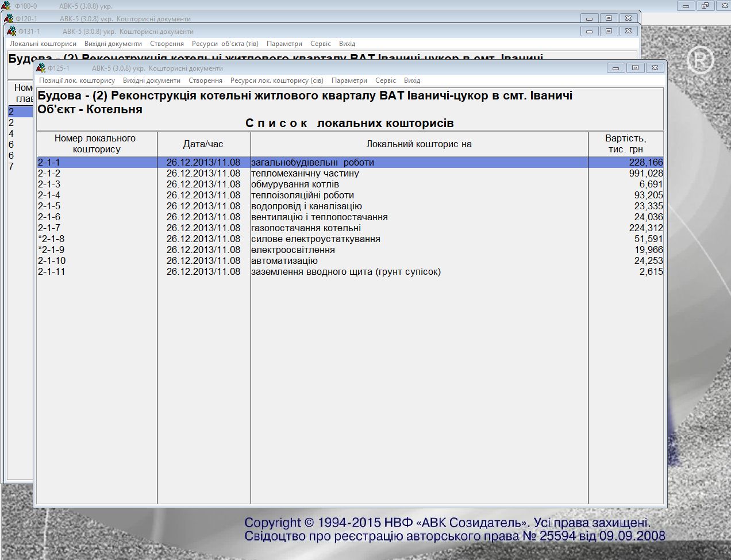
Task: Click 'заземлення вводного щита (грунт супісок)' entry
Action: (346, 271)
